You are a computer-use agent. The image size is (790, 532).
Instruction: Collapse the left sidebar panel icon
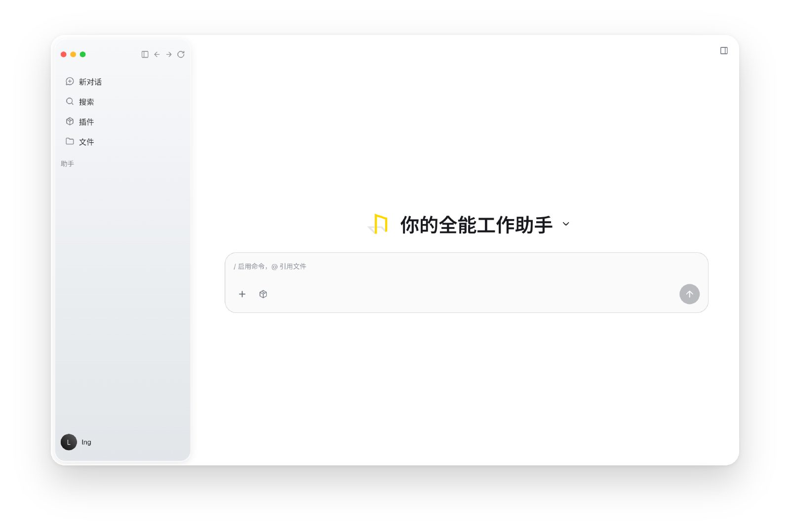coord(145,54)
